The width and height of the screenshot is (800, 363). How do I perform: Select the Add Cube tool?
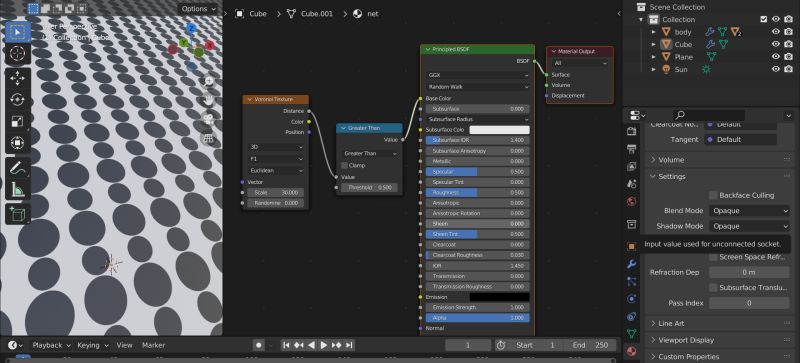point(18,214)
